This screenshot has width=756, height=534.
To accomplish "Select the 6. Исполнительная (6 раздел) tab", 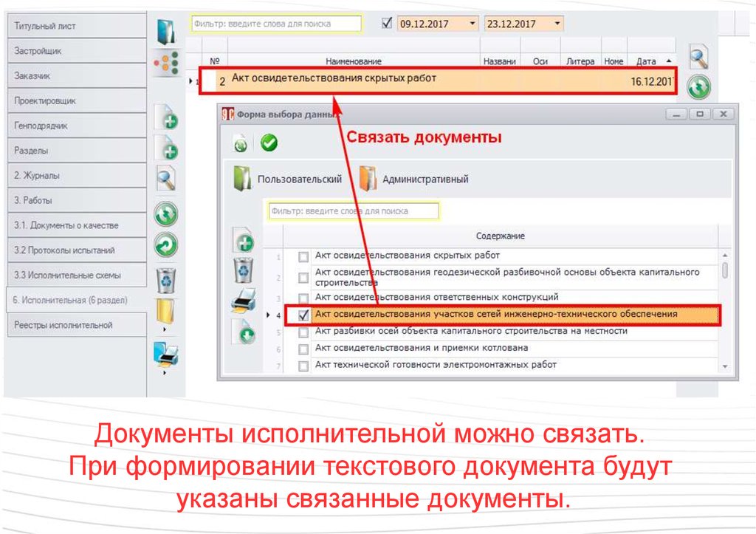I will pyautogui.click(x=77, y=300).
